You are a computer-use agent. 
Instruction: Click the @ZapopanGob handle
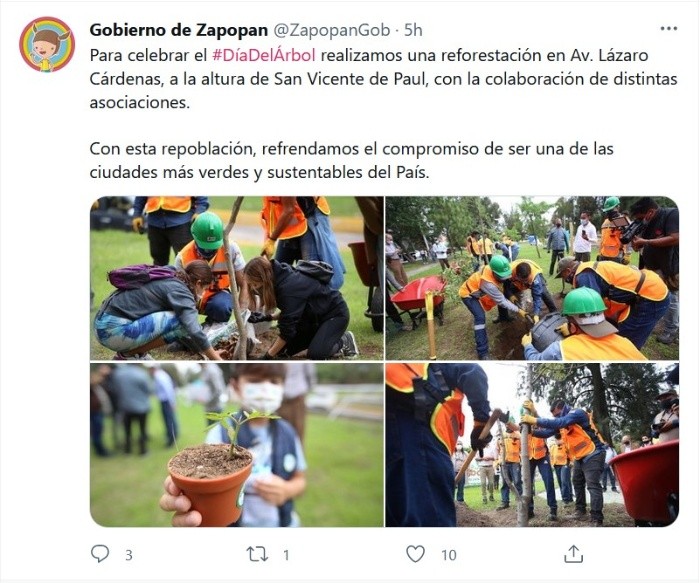click(x=331, y=30)
